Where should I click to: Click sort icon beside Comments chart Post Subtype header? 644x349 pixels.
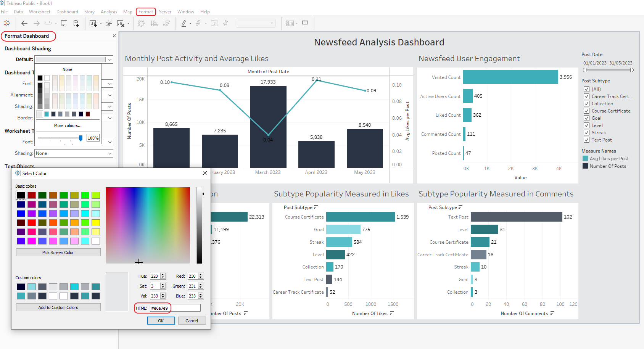click(x=460, y=207)
